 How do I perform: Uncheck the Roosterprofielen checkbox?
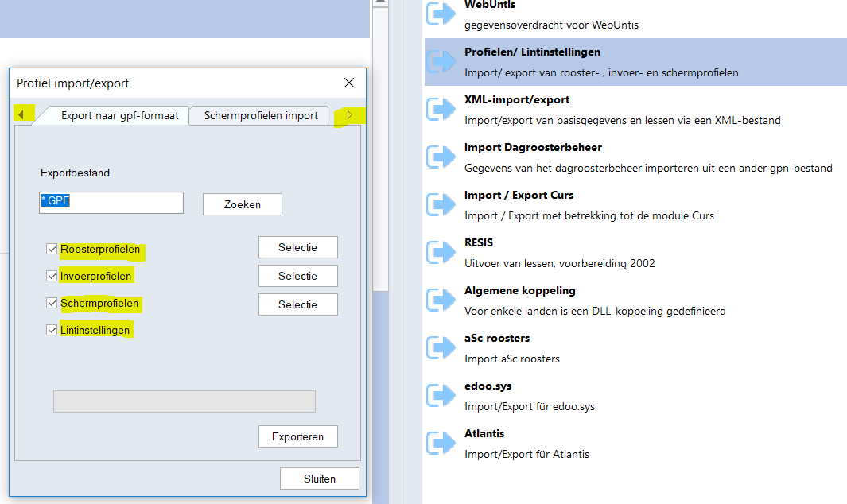(52, 250)
